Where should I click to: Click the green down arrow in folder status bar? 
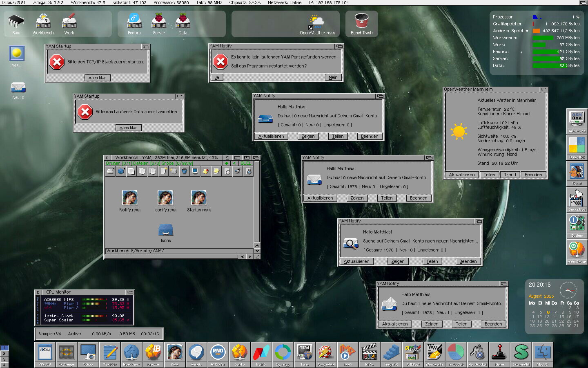pyautogui.click(x=227, y=164)
